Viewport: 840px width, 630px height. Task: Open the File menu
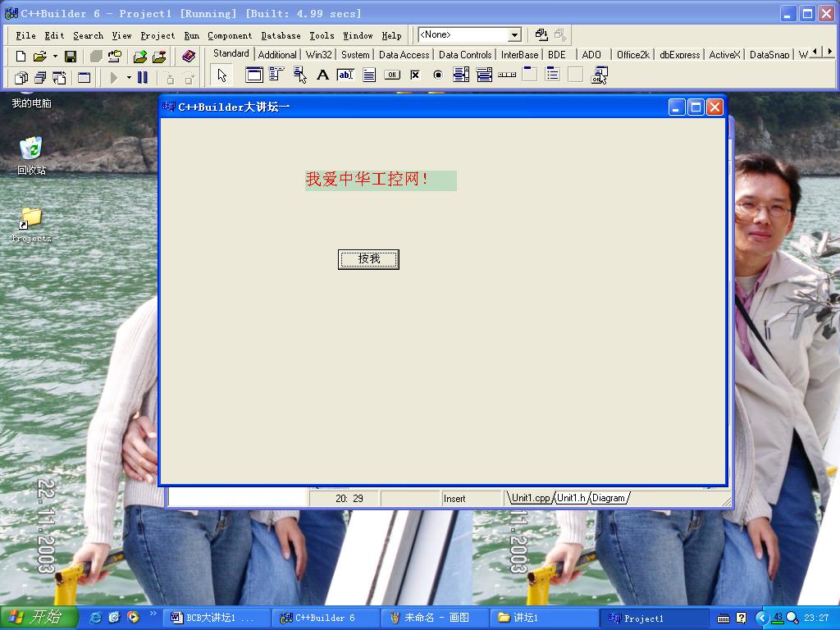point(25,35)
